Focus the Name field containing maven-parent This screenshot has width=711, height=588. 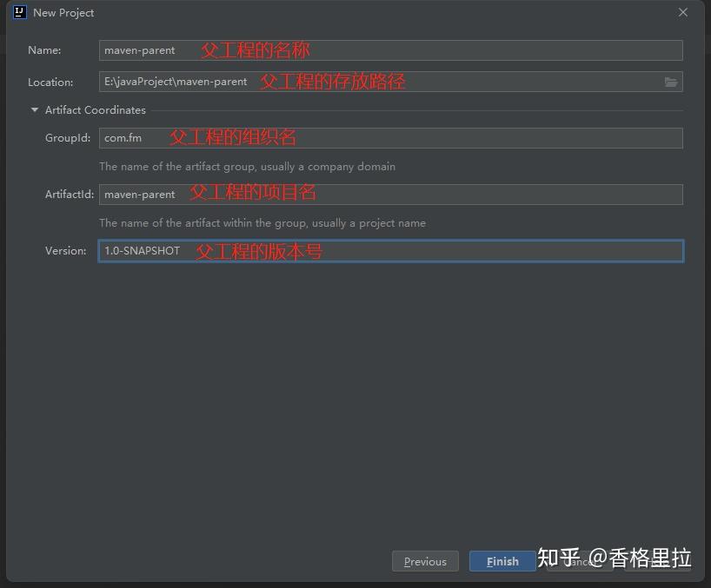coord(391,50)
